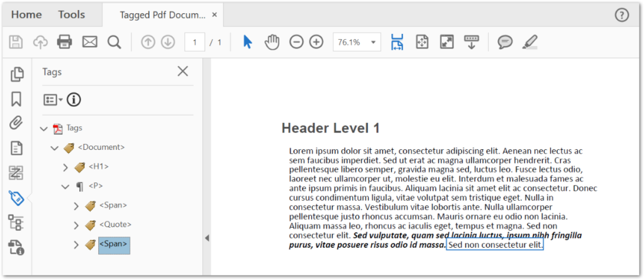Viewport: 644px width, 280px height.
Task: Open the Attachments paperclip panel
Action: click(x=17, y=123)
